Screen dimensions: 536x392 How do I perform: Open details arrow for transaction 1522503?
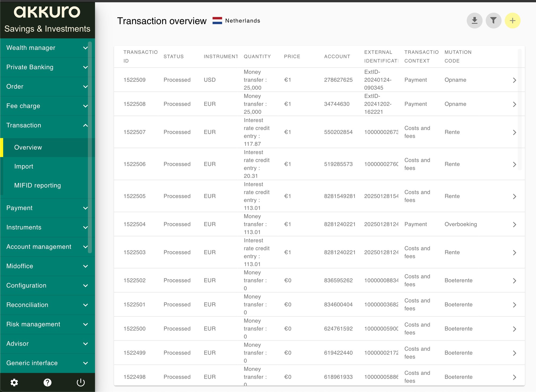(x=514, y=253)
